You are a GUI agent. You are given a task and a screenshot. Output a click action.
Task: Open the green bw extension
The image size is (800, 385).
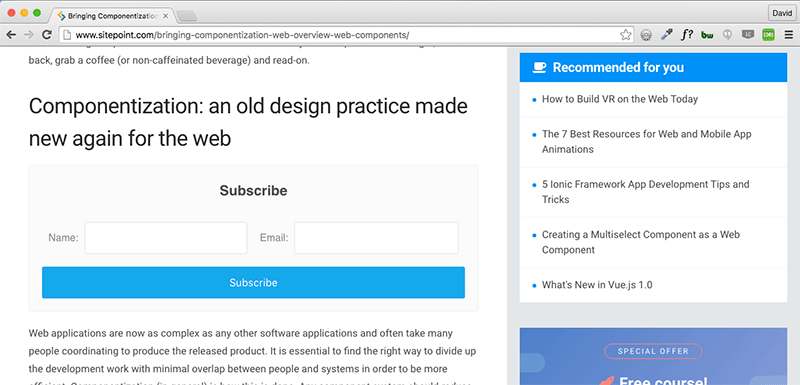[x=707, y=35]
